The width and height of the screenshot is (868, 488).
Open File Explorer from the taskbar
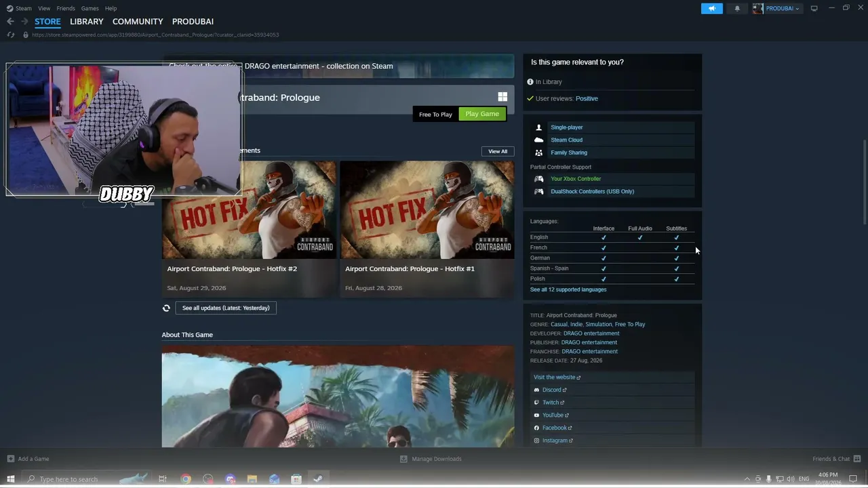tap(252, 479)
